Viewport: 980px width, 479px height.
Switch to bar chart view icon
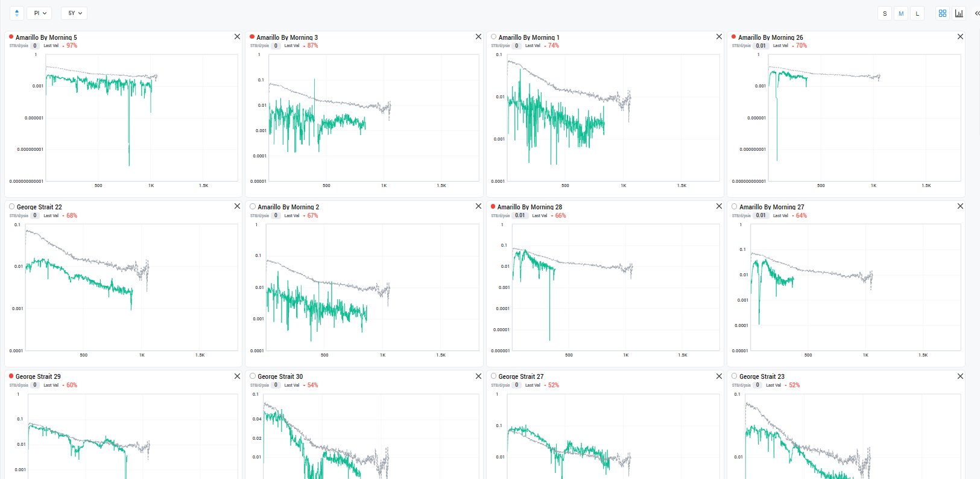click(x=959, y=13)
